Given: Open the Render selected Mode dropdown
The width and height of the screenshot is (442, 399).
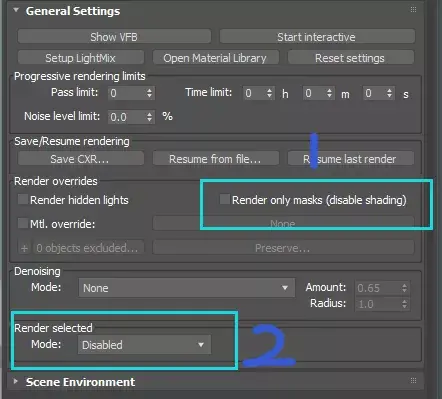Looking at the screenshot, I should coord(144,345).
